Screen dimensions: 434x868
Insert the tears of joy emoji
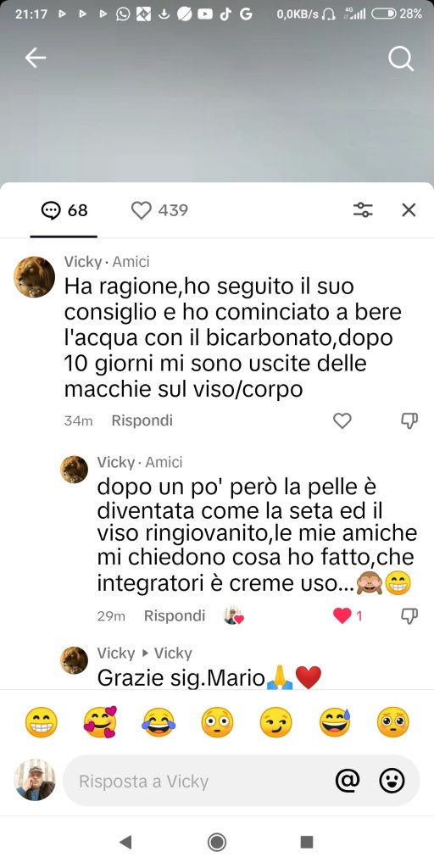click(x=159, y=722)
